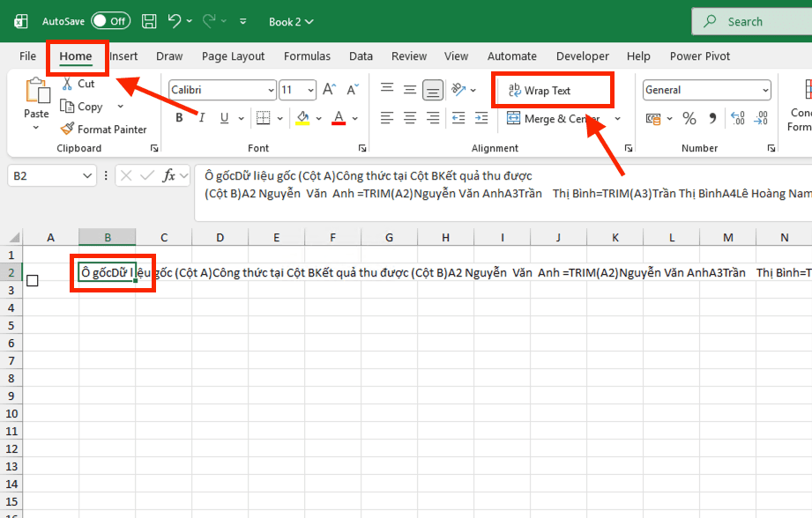Click Align Right icon
Image resolution: width=812 pixels, height=518 pixels.
[x=432, y=118]
